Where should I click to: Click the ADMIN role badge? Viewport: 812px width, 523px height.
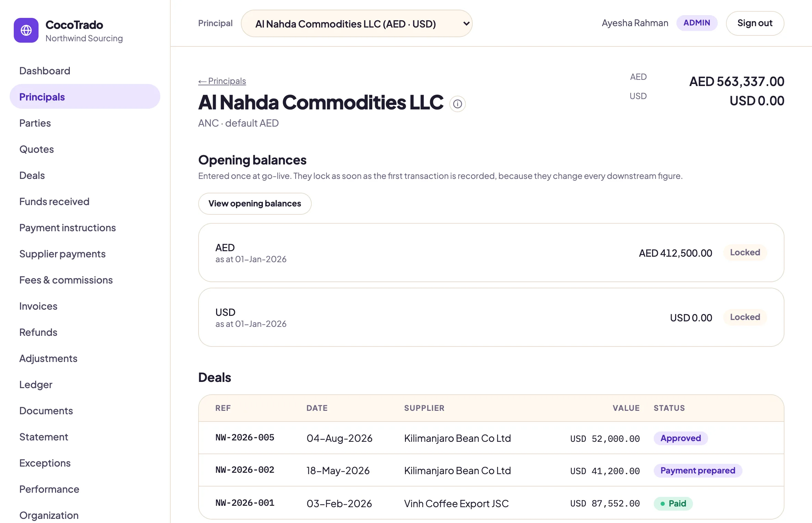697,23
